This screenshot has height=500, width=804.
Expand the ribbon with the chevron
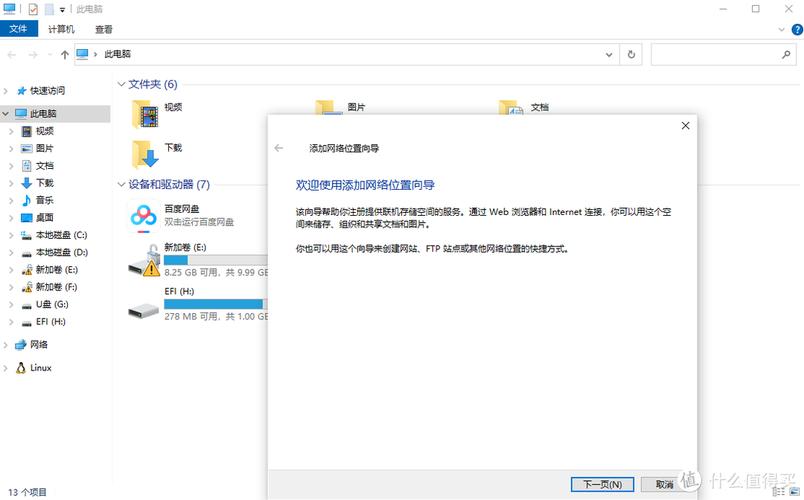click(x=781, y=30)
